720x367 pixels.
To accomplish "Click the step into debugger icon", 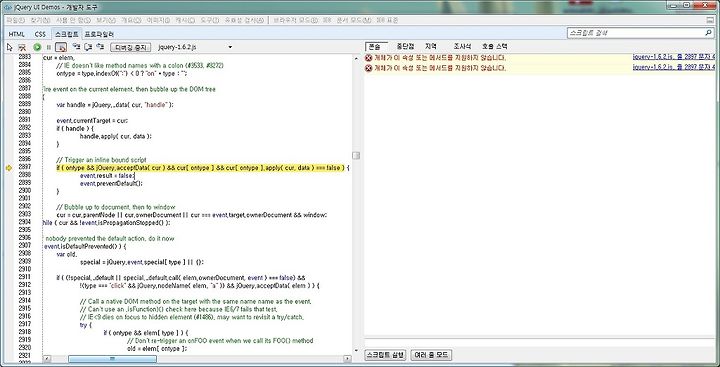I will [x=76, y=47].
